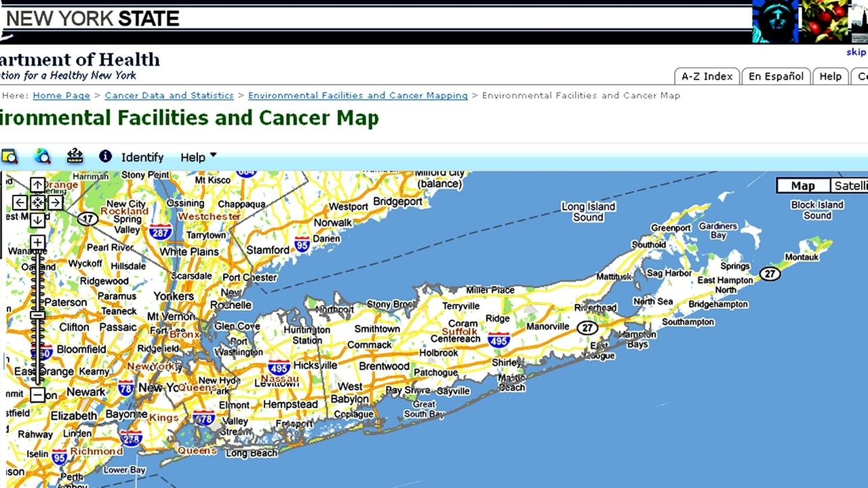Viewport: 868px width, 488px height.
Task: Open the A-Z Index tab
Action: point(707,76)
